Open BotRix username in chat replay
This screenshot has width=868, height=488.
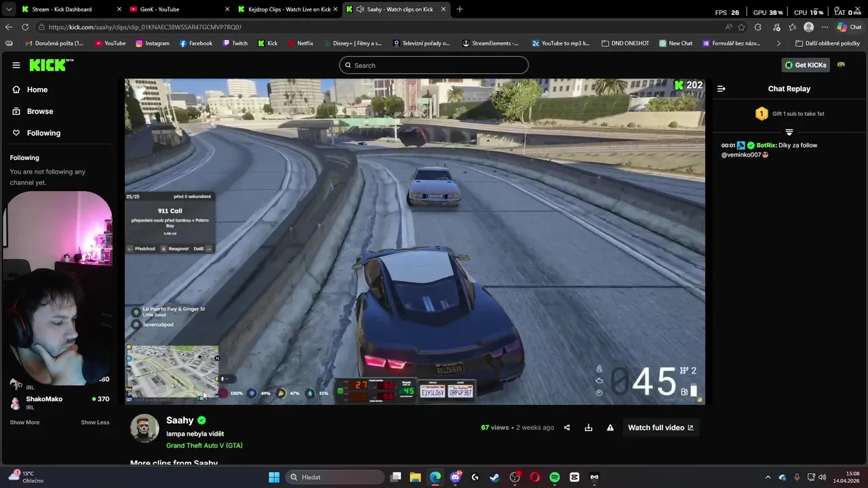[766, 145]
